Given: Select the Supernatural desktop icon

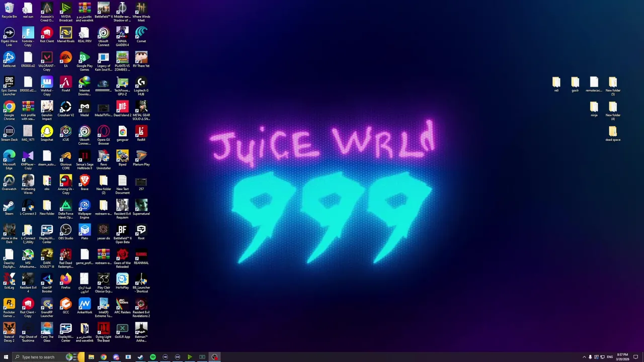Looking at the screenshot, I should tap(141, 208).
